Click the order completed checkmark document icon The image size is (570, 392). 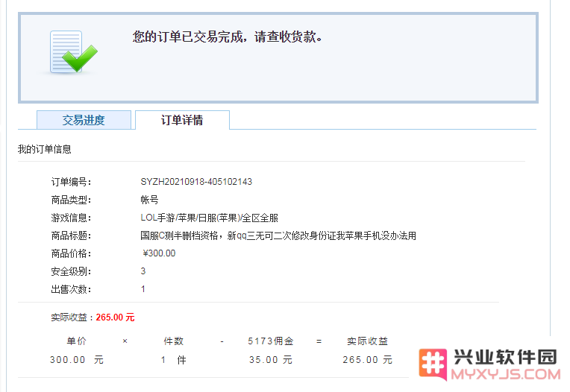tap(74, 52)
